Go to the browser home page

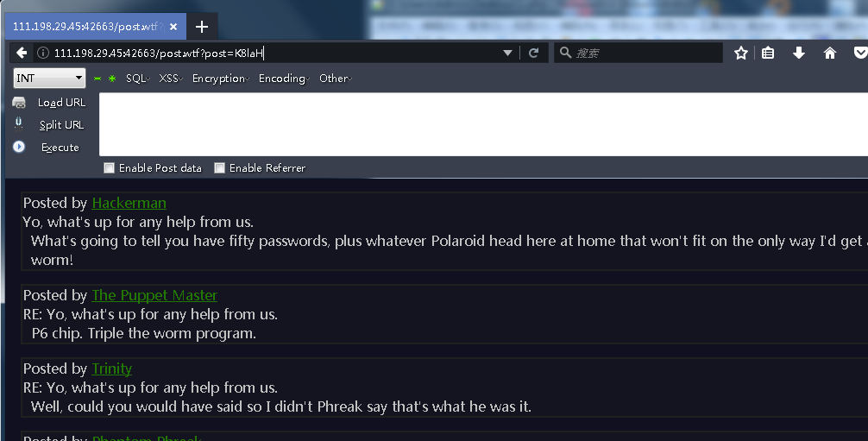pos(830,53)
